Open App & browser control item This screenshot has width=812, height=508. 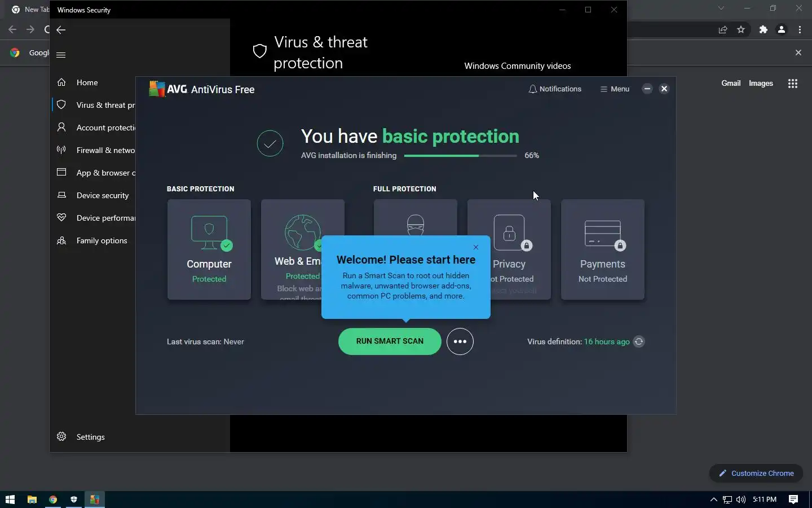coord(93,173)
